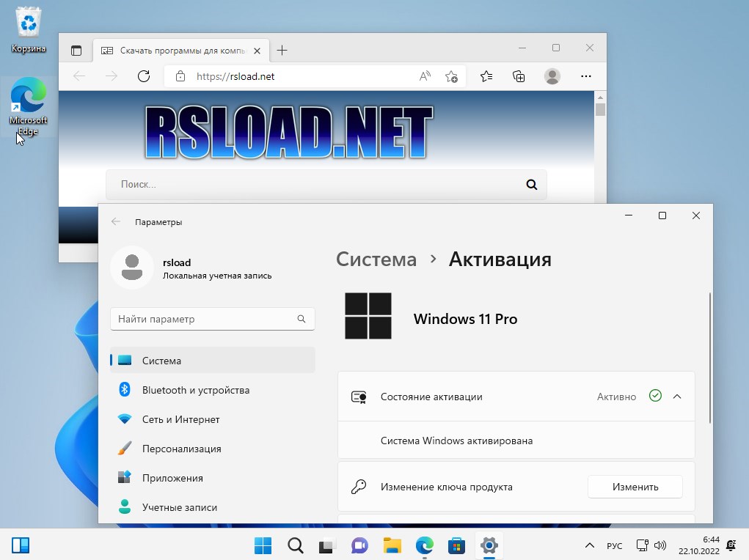Open the Favorites list in Edge
The image size is (749, 560).
(486, 76)
